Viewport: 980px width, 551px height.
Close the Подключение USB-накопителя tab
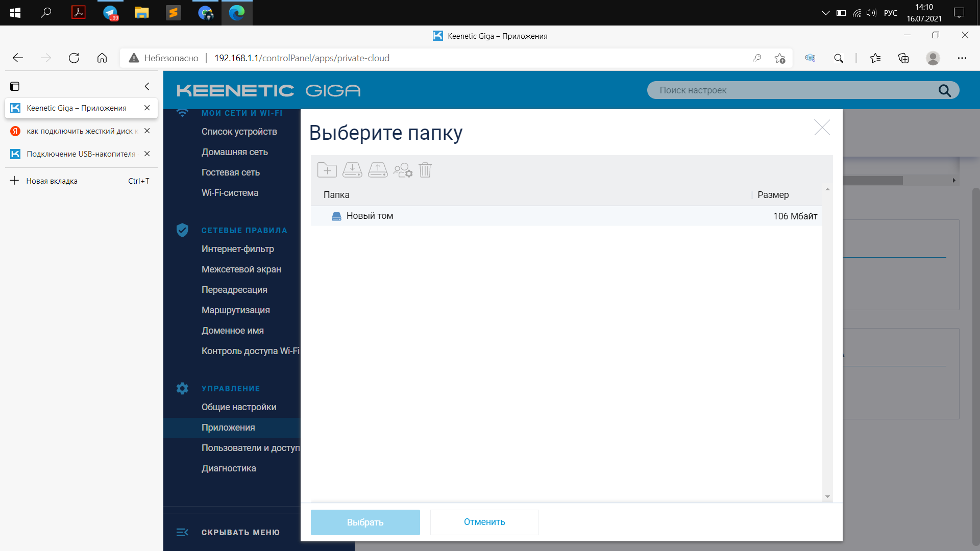coord(147,154)
